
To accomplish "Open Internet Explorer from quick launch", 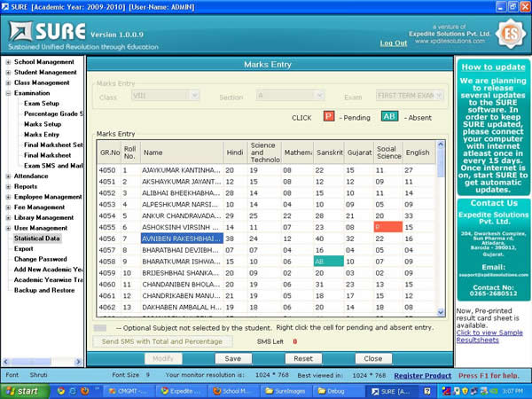I will pos(73,391).
